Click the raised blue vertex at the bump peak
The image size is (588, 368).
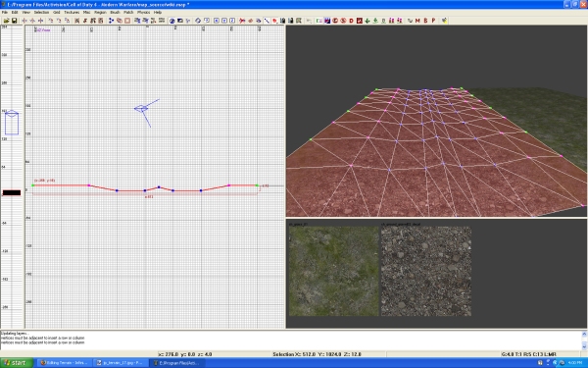tap(159, 187)
